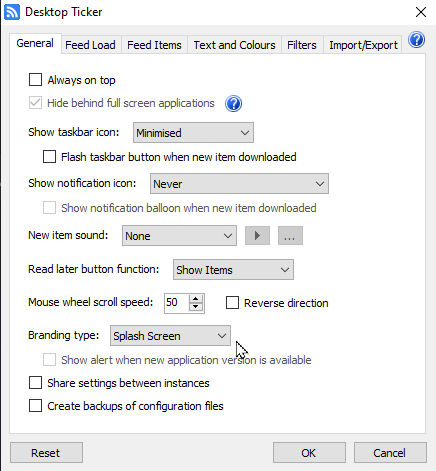The width and height of the screenshot is (436, 471).
Task: Click the Desktop Ticker RSS icon in title bar
Action: click(12, 12)
